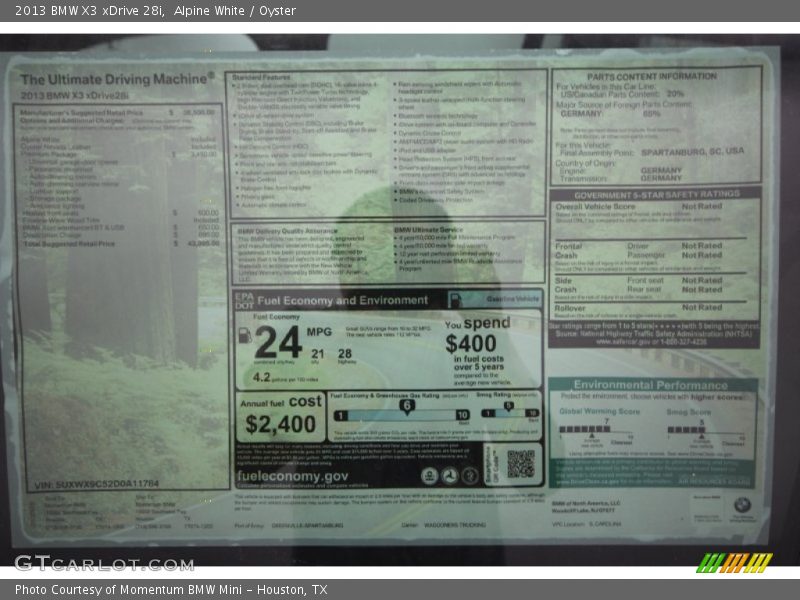800x600 pixels.
Task: Click the gas pump icon beside 24 MPG
Action: (245, 335)
